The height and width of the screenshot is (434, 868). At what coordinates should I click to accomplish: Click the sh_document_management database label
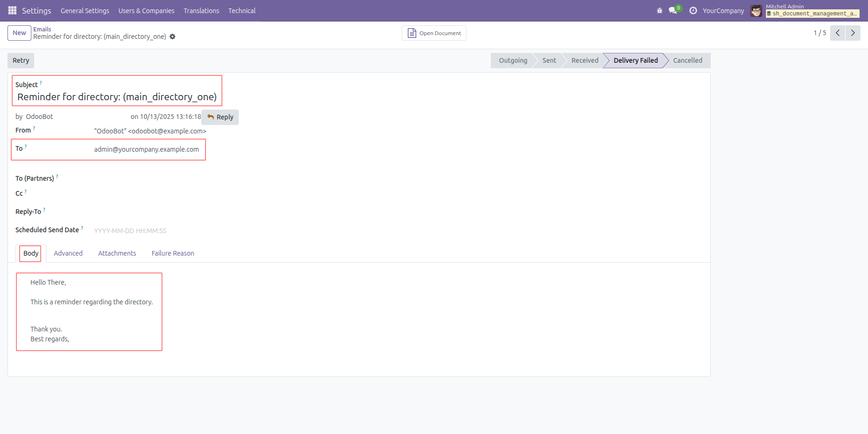(813, 14)
